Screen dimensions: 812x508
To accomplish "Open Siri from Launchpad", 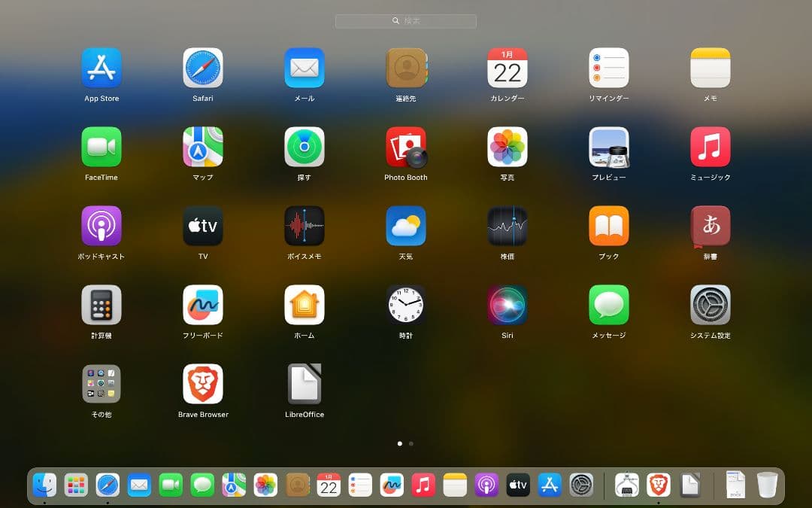I will coord(507,306).
